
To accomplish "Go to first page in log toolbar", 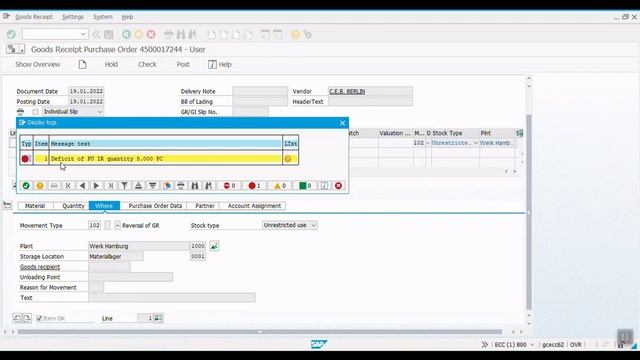I will click(68, 186).
